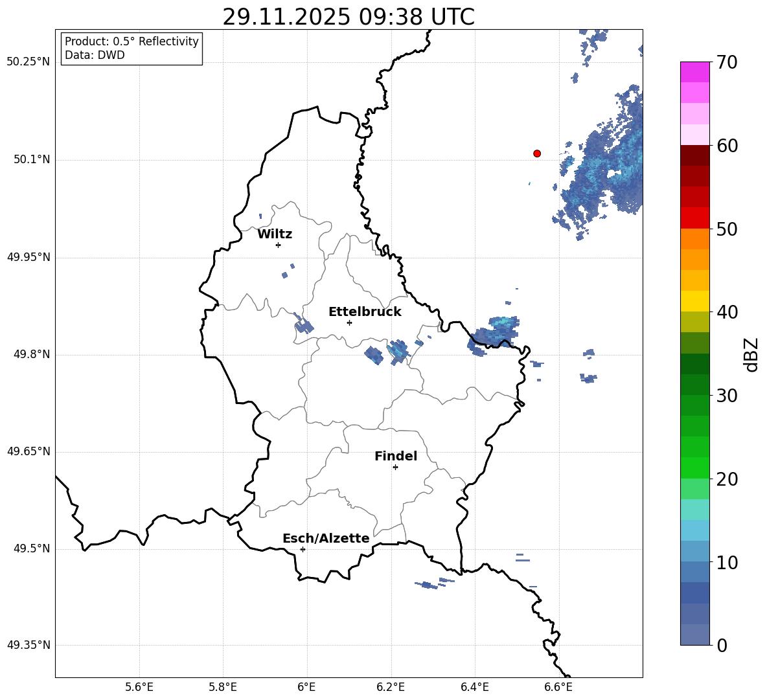Click the 49.95°N latitude label
Screen dimensions: 767x700
pyautogui.click(x=29, y=257)
